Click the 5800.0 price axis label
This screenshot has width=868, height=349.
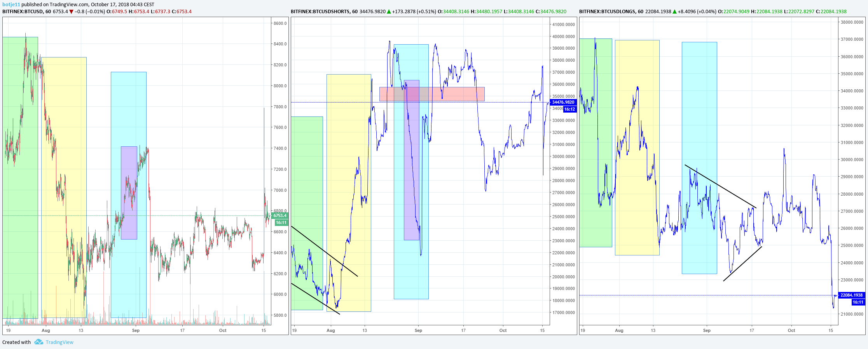click(x=280, y=315)
